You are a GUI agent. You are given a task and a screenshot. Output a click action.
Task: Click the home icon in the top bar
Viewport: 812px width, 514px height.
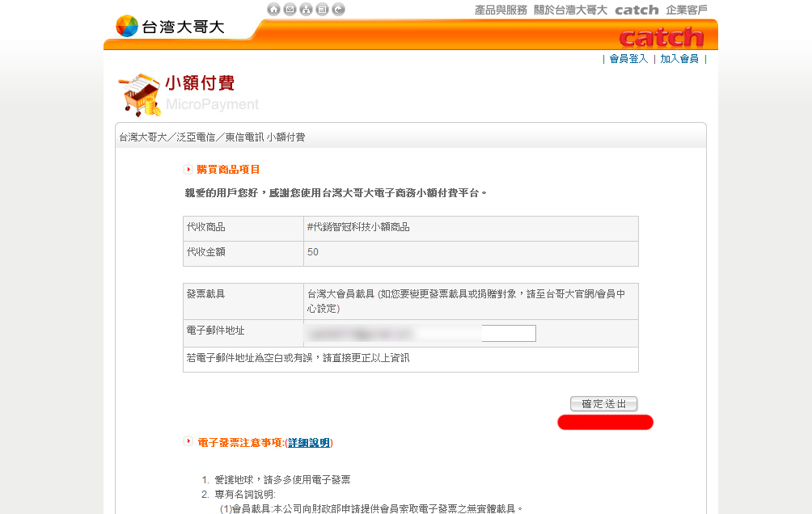click(273, 10)
